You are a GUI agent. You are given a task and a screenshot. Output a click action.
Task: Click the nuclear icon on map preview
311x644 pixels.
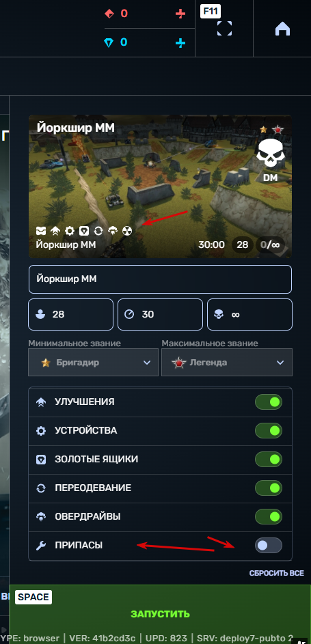(x=128, y=232)
